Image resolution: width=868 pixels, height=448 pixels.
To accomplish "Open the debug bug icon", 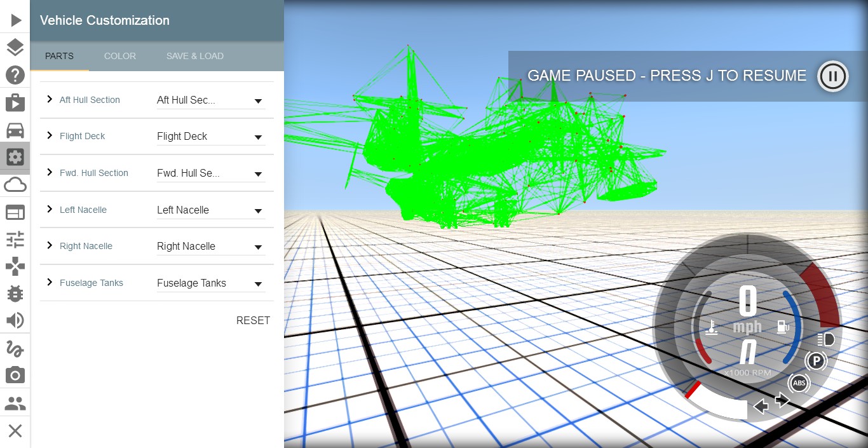I will click(15, 294).
